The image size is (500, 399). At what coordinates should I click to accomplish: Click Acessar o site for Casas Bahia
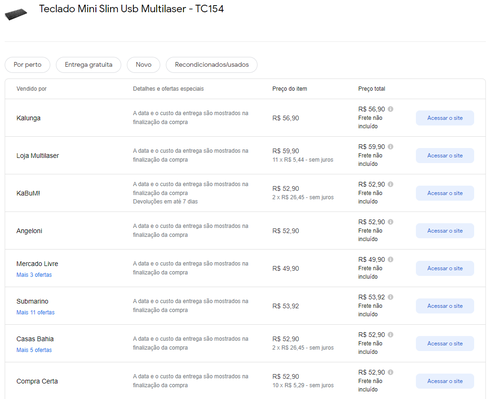(445, 344)
